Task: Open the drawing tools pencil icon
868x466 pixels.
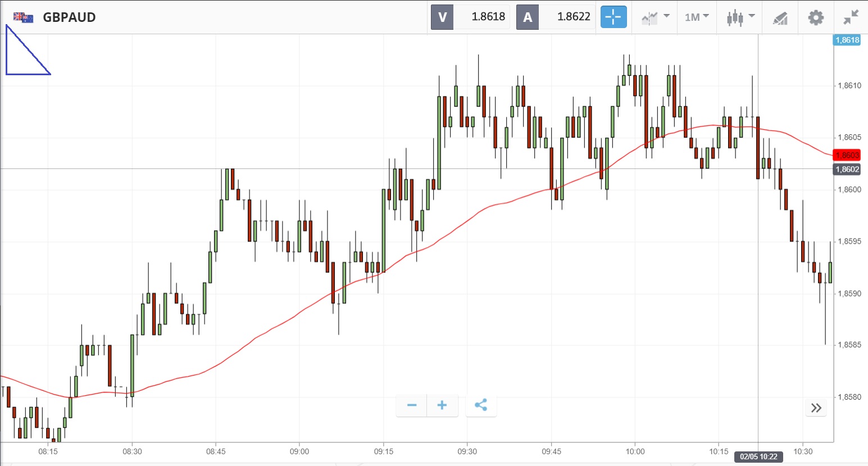Action: pyautogui.click(x=780, y=18)
